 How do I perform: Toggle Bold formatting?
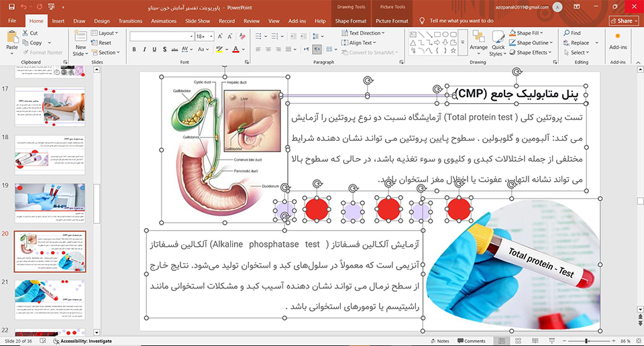134,49
